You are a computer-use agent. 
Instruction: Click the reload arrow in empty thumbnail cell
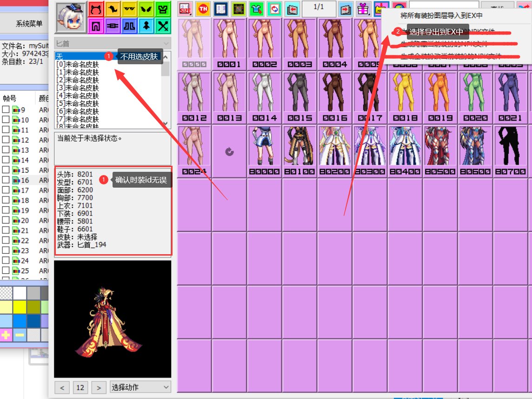pyautogui.click(x=229, y=151)
